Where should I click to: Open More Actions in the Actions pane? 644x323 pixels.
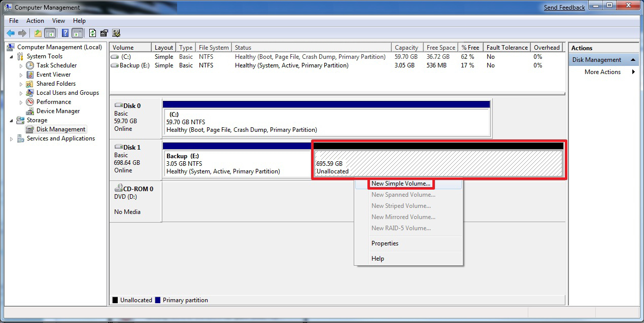pos(602,72)
